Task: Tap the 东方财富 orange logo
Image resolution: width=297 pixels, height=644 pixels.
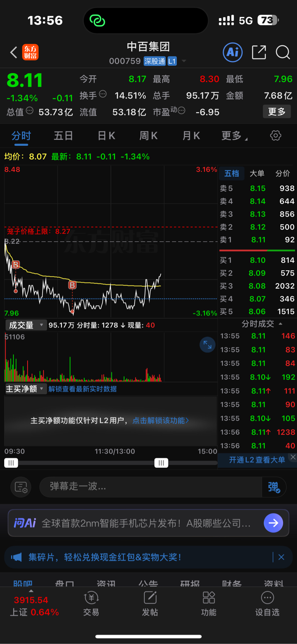Action: tap(31, 52)
